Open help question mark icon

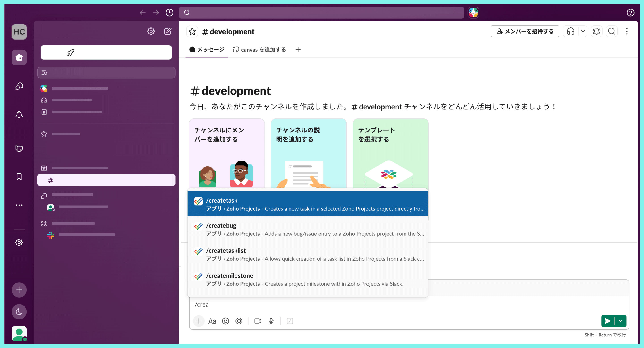(x=631, y=13)
